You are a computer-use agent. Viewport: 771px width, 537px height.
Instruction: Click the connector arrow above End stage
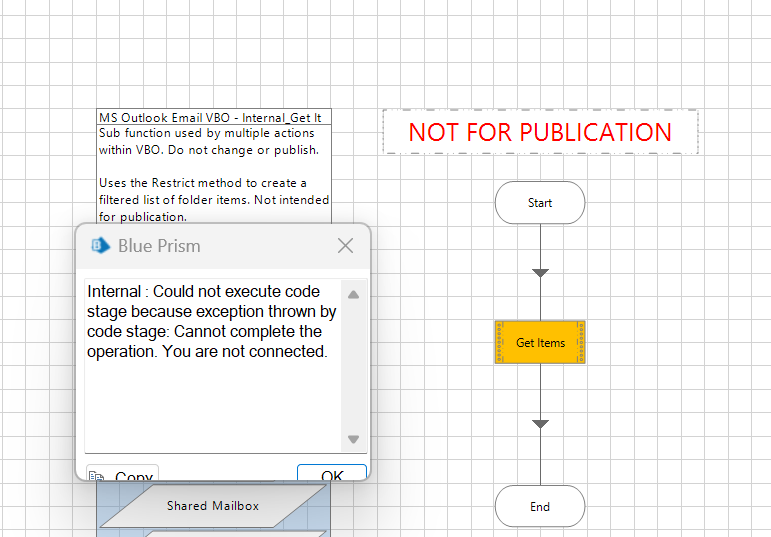point(540,424)
